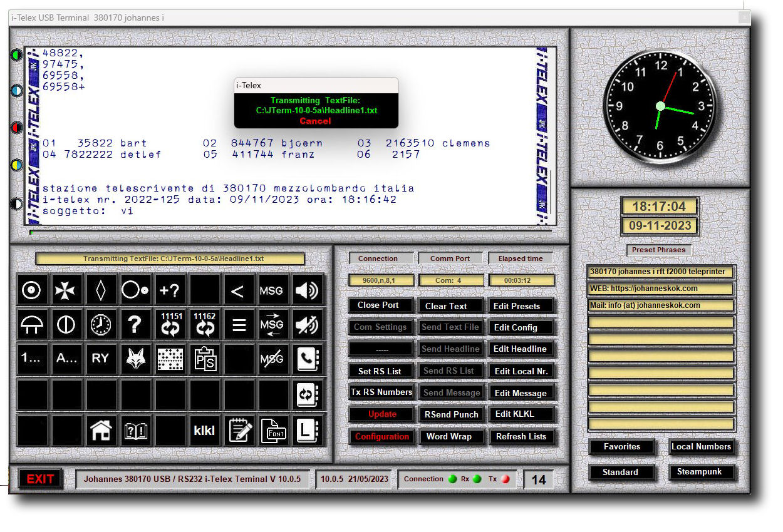Click the red EXIT button
783x532 pixels.
(x=40, y=479)
